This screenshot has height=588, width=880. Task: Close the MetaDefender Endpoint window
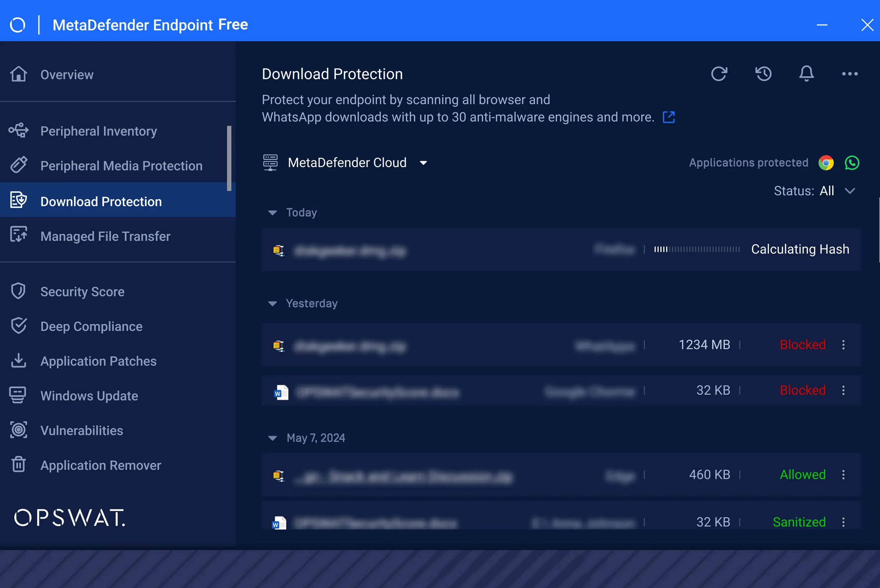(x=867, y=25)
